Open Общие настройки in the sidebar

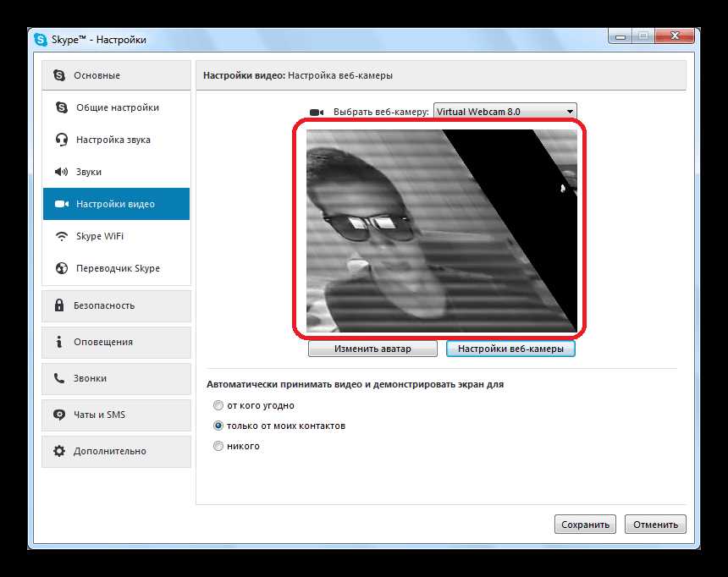[117, 107]
